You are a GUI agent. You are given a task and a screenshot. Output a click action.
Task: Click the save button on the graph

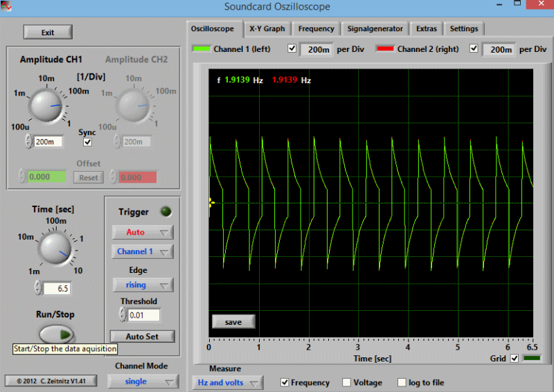point(233,322)
